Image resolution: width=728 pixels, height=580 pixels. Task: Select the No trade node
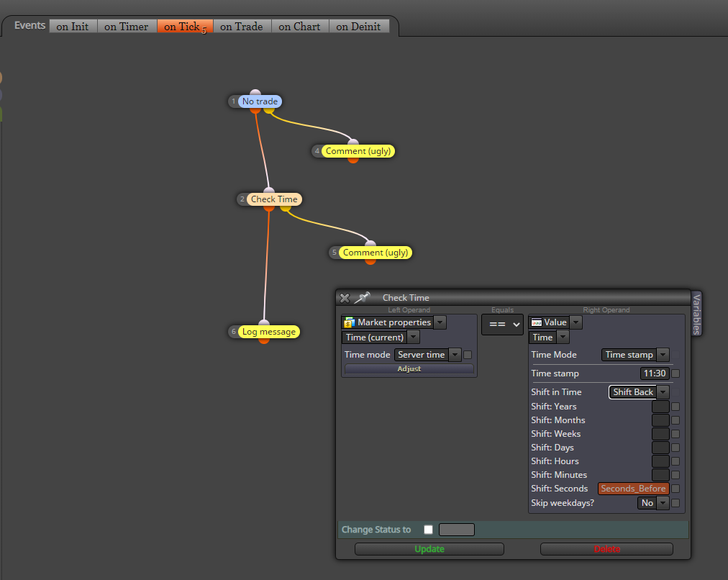(260, 101)
